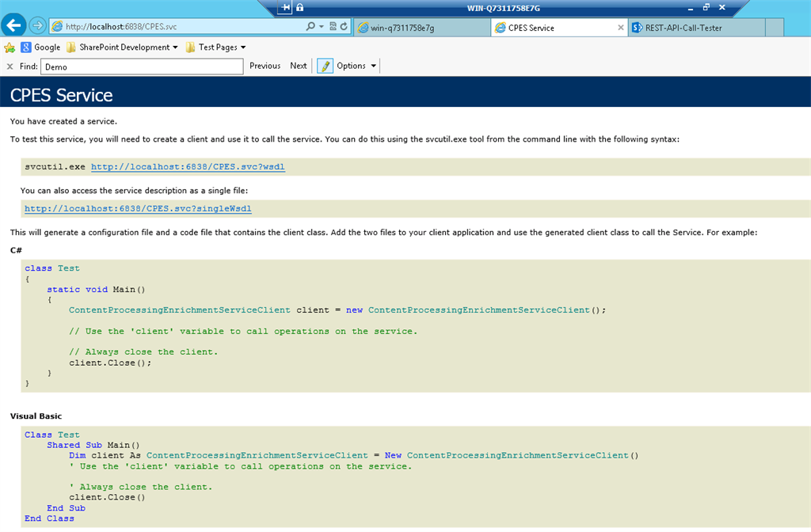Close the CPES Service tab
This screenshot has width=811, height=532.
[x=621, y=28]
